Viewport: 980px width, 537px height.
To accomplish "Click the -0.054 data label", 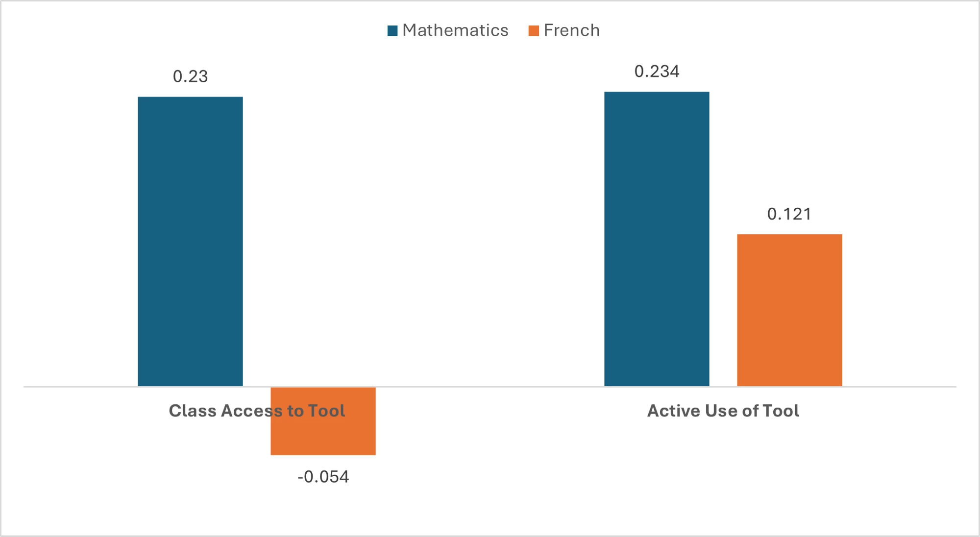I will tap(323, 477).
